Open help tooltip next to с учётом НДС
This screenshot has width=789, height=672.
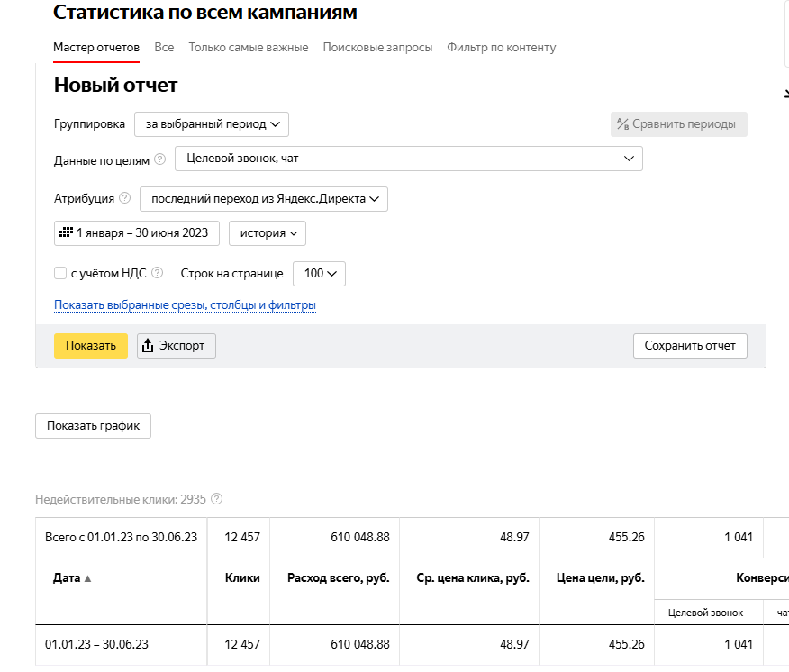tap(157, 272)
